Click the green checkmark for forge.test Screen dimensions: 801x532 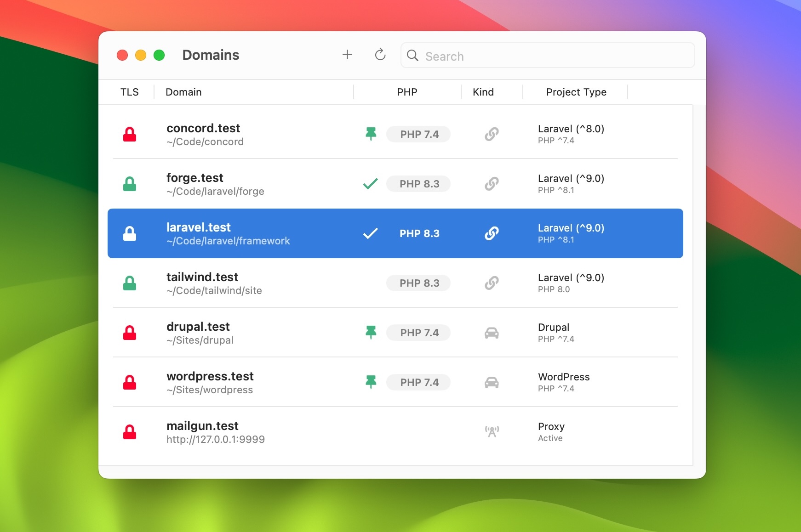click(370, 184)
